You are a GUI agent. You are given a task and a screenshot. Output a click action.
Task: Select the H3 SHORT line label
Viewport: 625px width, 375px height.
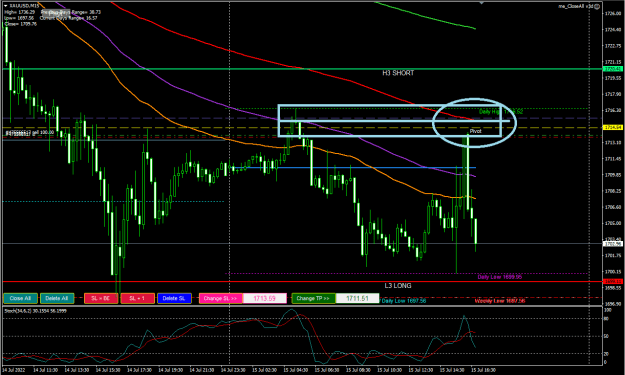398,73
